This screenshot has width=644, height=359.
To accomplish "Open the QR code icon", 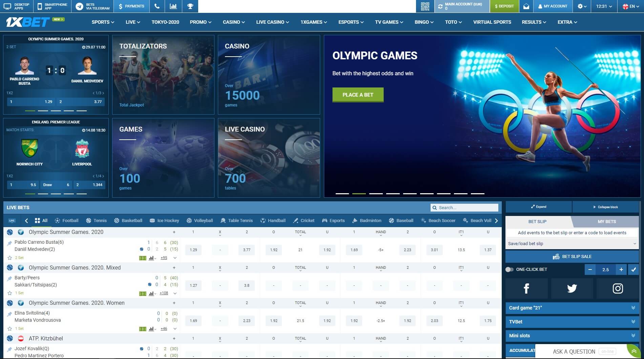I will click(x=425, y=6).
